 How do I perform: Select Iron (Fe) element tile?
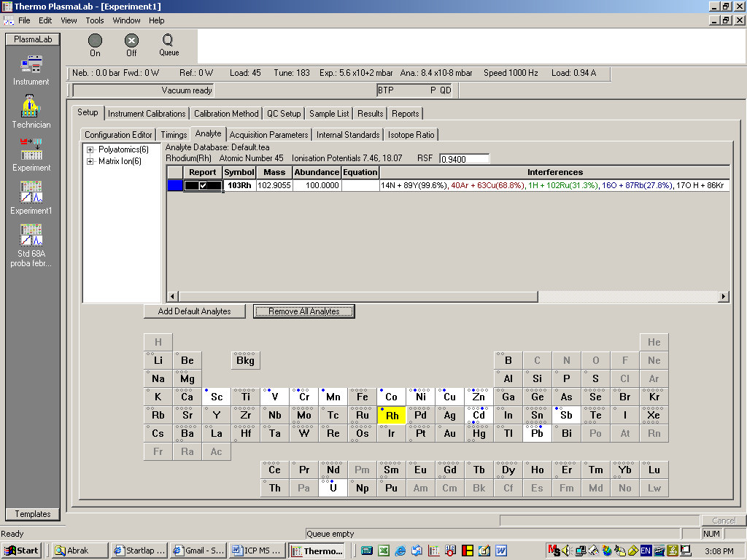point(362,397)
